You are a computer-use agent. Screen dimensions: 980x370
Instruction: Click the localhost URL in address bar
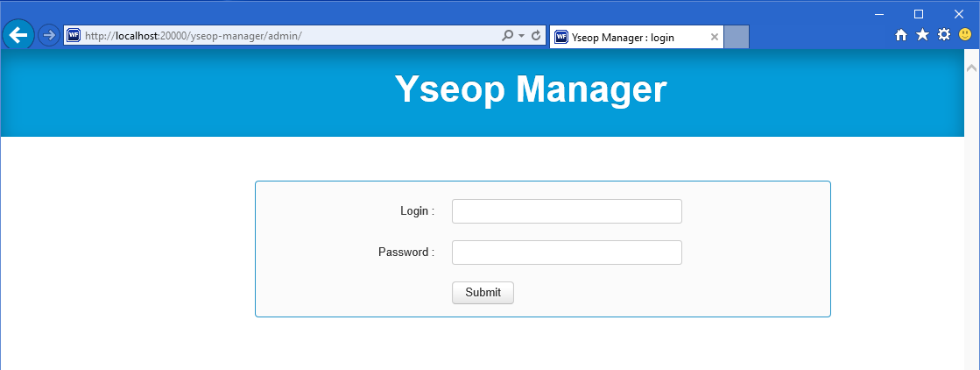coord(194,36)
